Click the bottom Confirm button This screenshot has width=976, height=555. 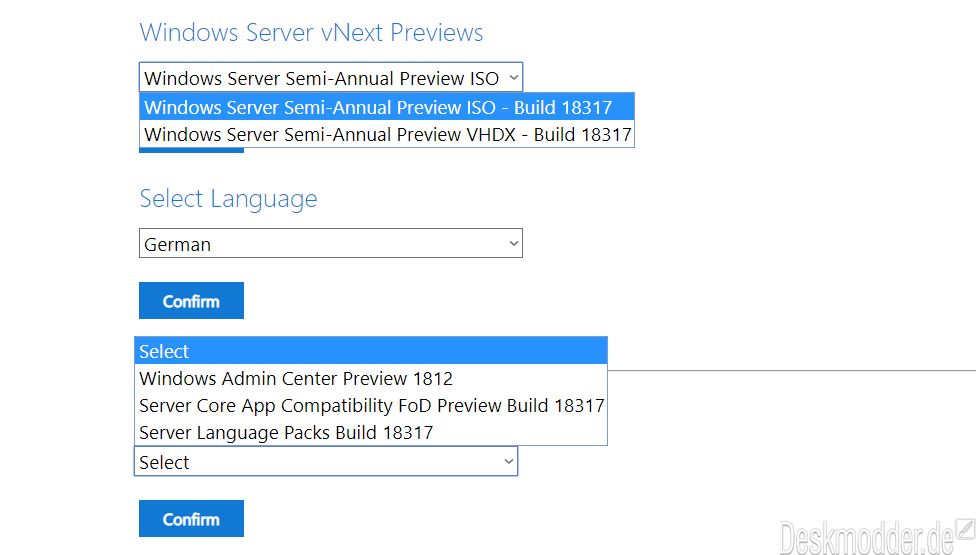[x=191, y=518]
